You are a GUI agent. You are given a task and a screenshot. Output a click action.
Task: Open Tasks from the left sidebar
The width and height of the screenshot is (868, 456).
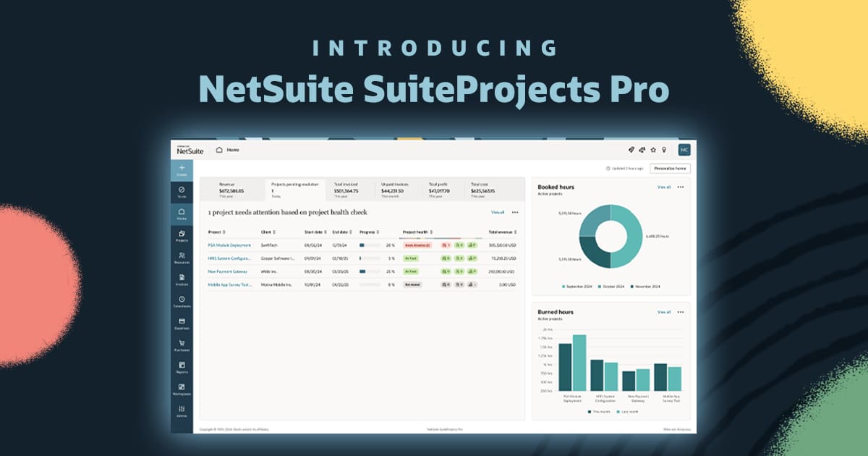(182, 190)
